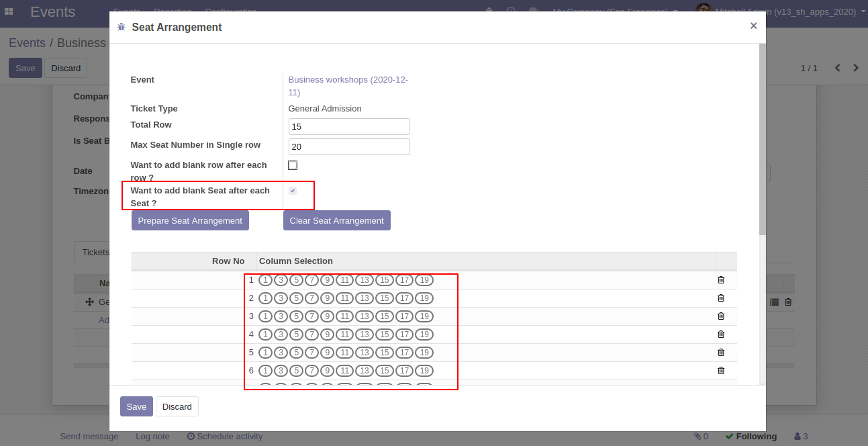Click the Max Seat Number in Single row field
The height and width of the screenshot is (446, 868).
(x=349, y=146)
